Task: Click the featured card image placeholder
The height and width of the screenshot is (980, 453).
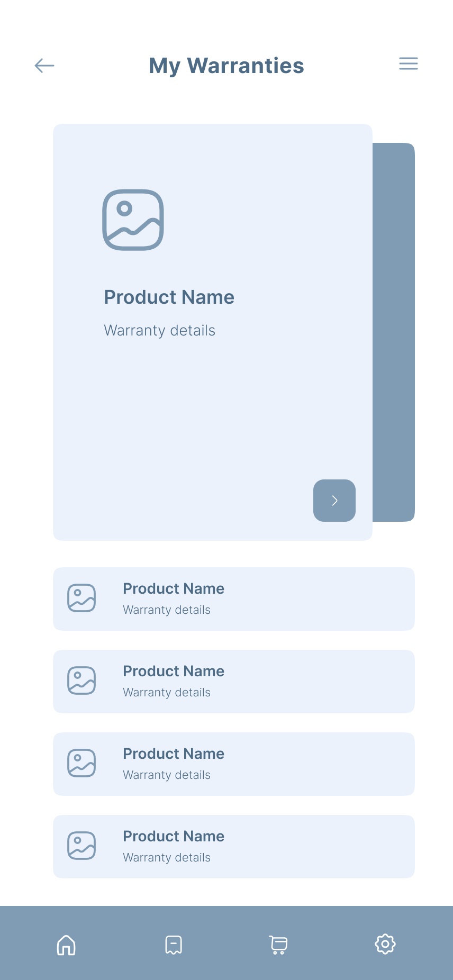Action: 133,220
